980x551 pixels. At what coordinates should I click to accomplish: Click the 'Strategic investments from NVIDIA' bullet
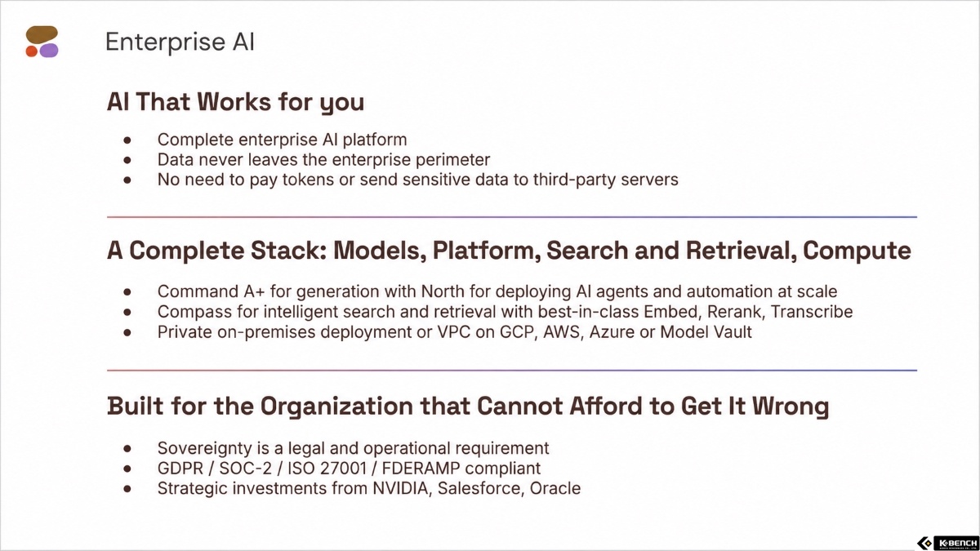pos(369,488)
